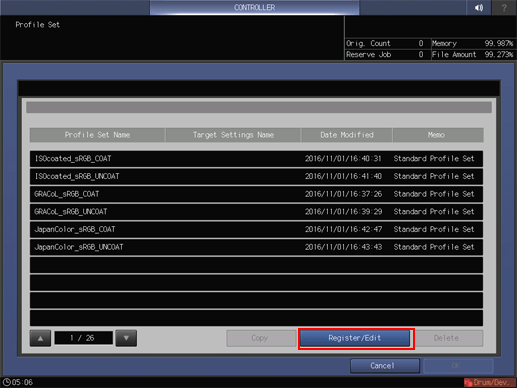
Task: Click Target Settings Name column header
Action: pos(233,135)
